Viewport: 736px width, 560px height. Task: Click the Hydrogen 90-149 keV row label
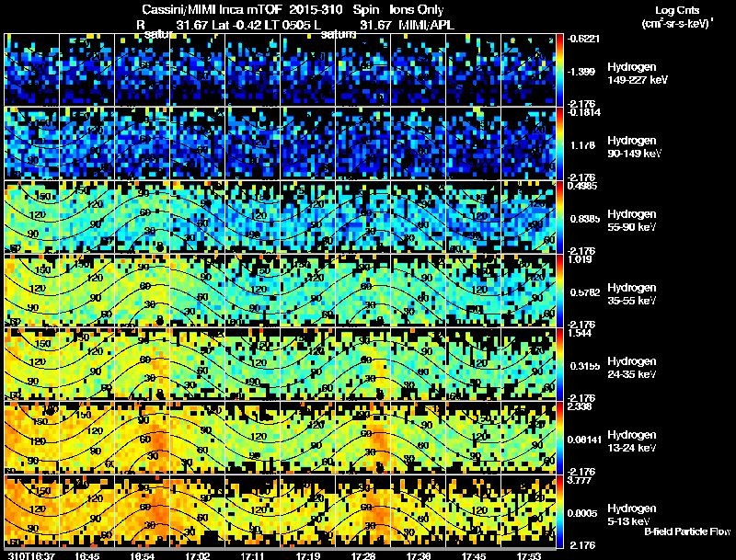(634, 147)
